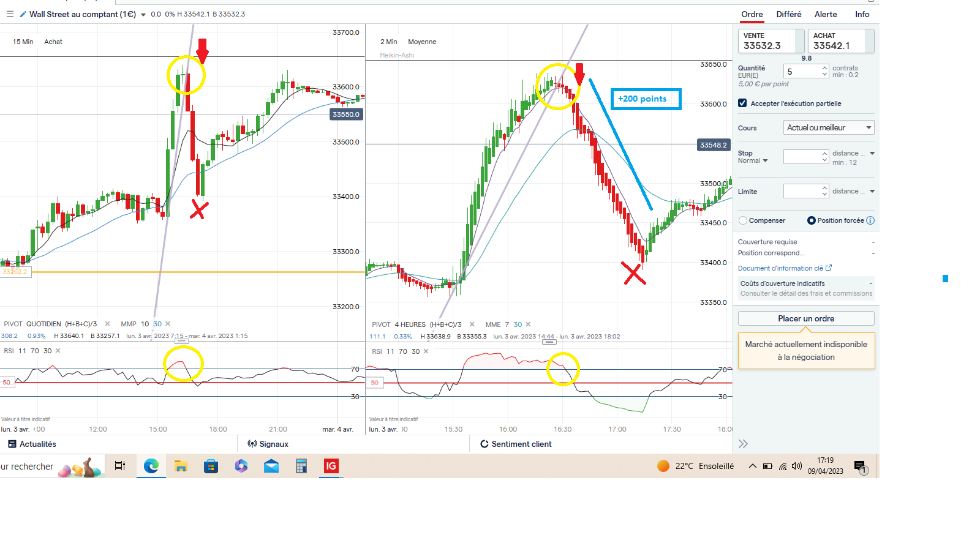The width and height of the screenshot is (980, 551).
Task: Click the MME 30 period color value
Action: tap(518, 324)
